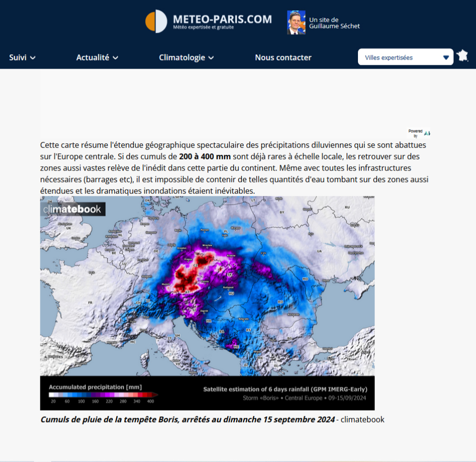Click the chevron next to Actualité
The image size is (476, 462).
tap(116, 58)
